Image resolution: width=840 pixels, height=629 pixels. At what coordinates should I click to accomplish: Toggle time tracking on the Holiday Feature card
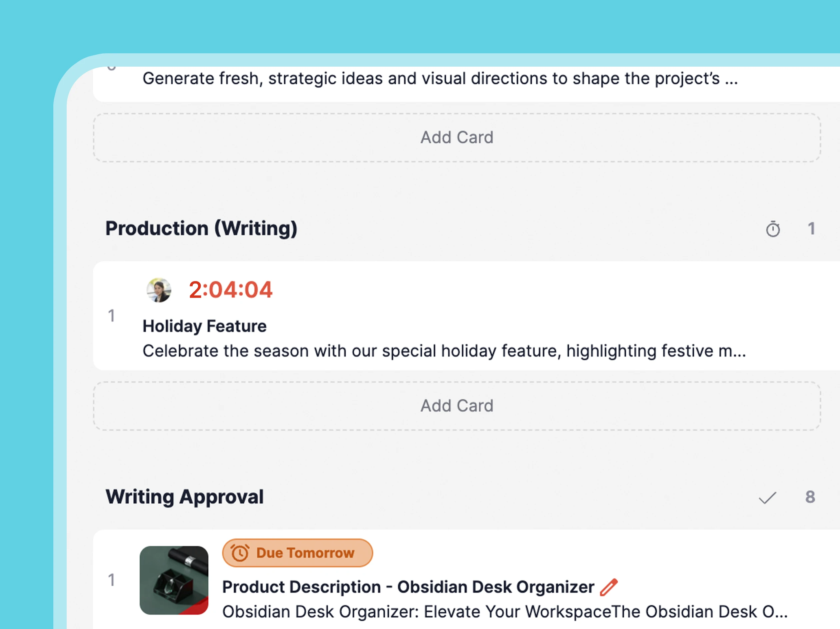[x=230, y=290]
